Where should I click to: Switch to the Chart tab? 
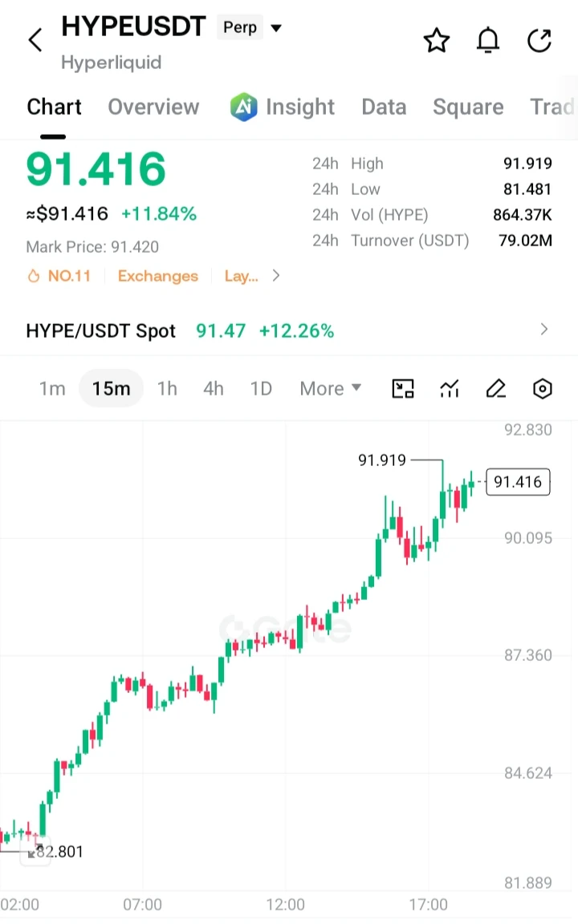[55, 107]
